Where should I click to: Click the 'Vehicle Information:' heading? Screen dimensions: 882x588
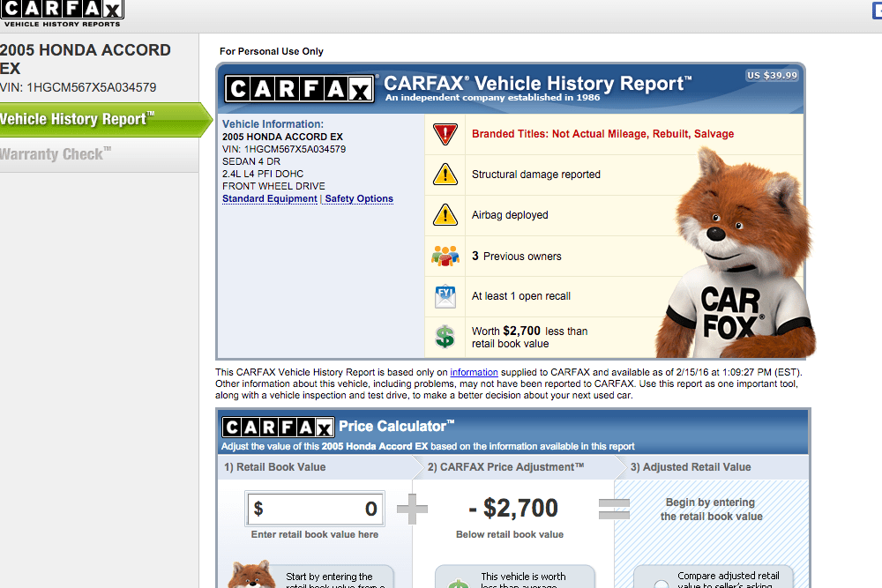pos(273,124)
